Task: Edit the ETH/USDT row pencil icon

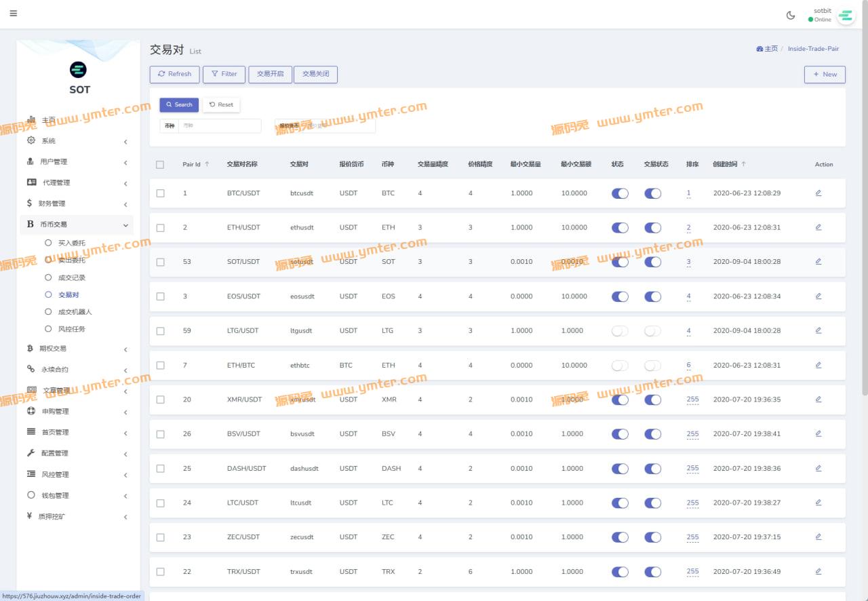Action: click(x=818, y=227)
